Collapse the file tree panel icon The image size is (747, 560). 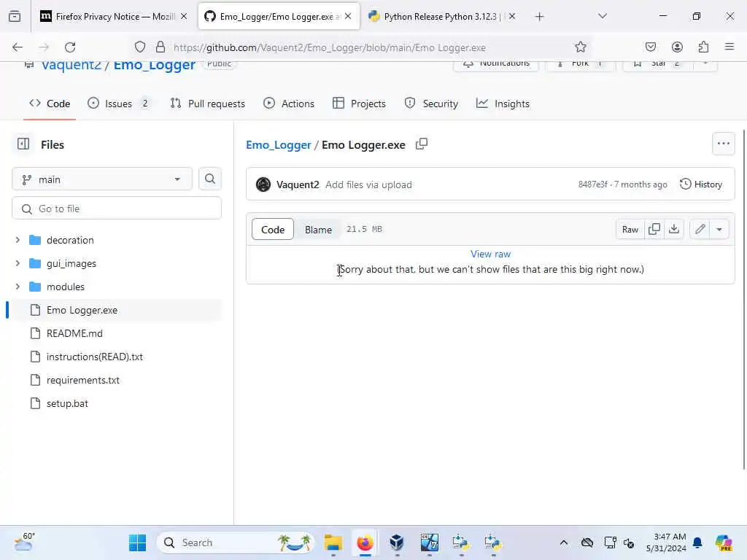pos(23,144)
